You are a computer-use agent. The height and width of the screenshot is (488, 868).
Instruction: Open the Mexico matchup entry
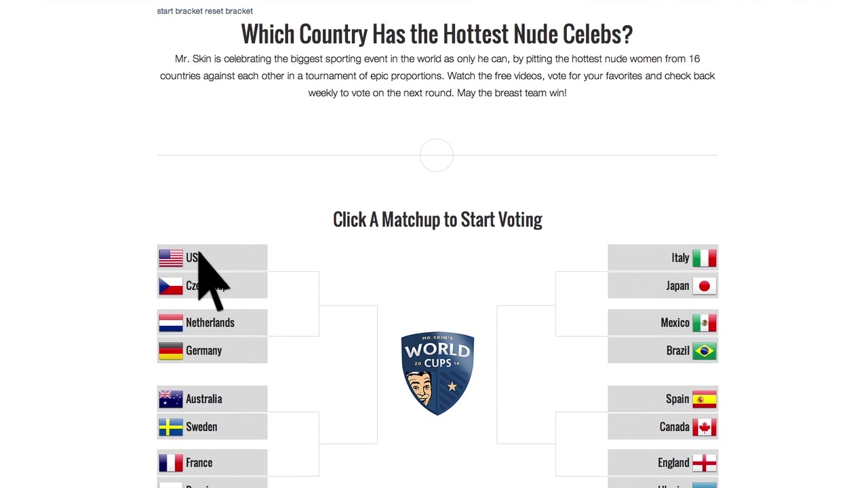(663, 323)
